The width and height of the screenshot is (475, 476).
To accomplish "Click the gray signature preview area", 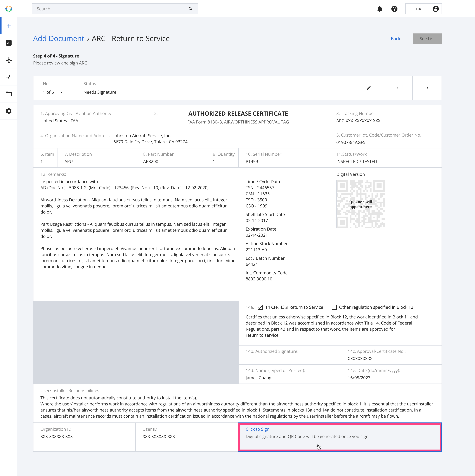I will click(136, 342).
